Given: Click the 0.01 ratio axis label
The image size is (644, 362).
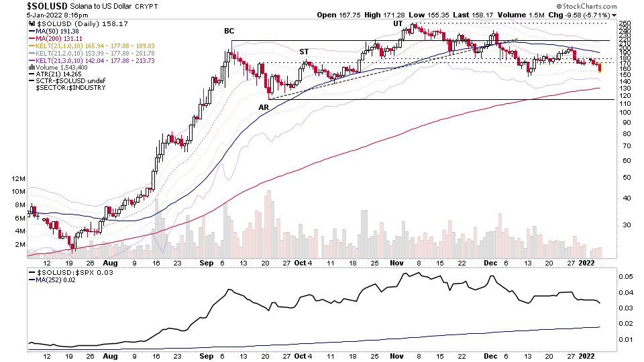Looking at the screenshot, I should tap(625, 339).
